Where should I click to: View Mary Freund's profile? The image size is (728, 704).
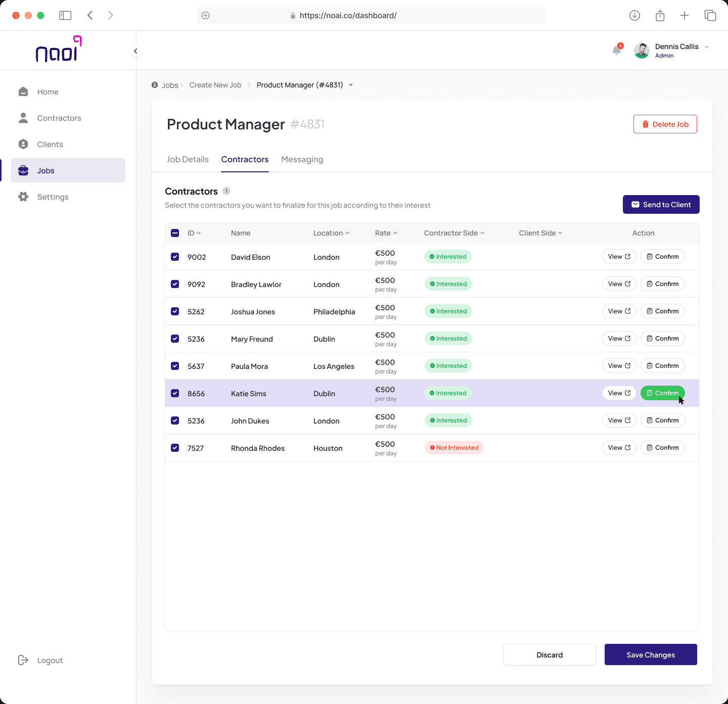click(x=619, y=339)
